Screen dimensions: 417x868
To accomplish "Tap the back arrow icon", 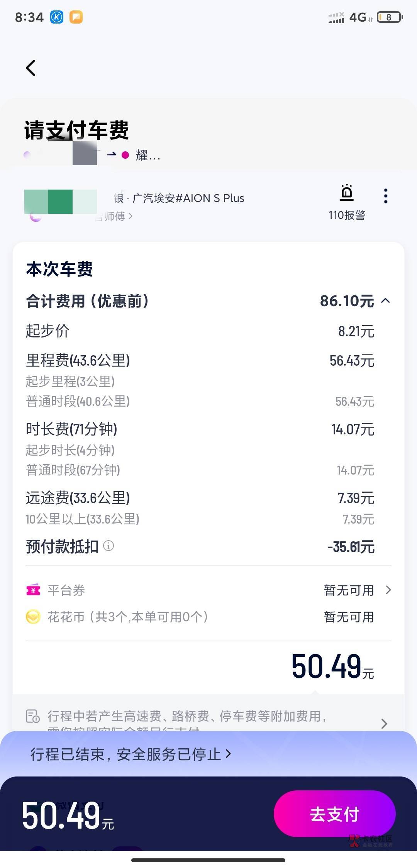I will click(31, 68).
